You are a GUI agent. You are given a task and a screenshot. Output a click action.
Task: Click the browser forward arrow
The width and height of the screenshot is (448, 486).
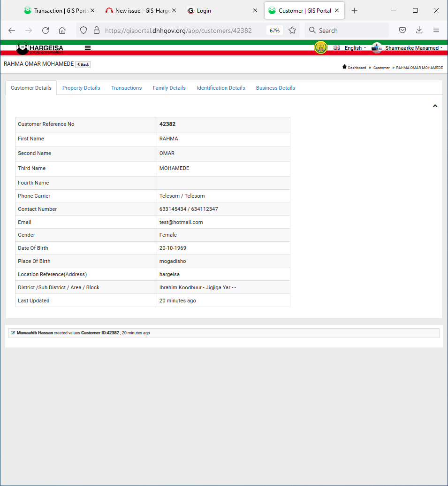pos(29,31)
